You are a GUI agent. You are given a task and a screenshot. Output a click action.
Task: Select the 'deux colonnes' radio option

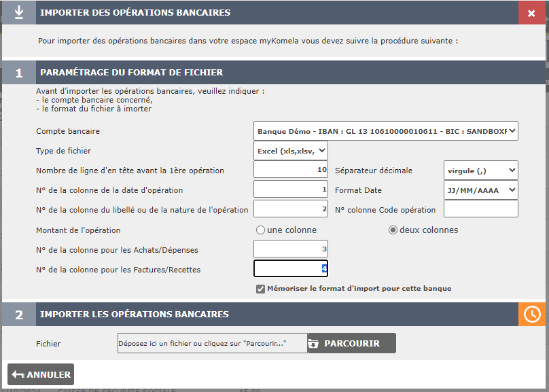tap(392, 230)
